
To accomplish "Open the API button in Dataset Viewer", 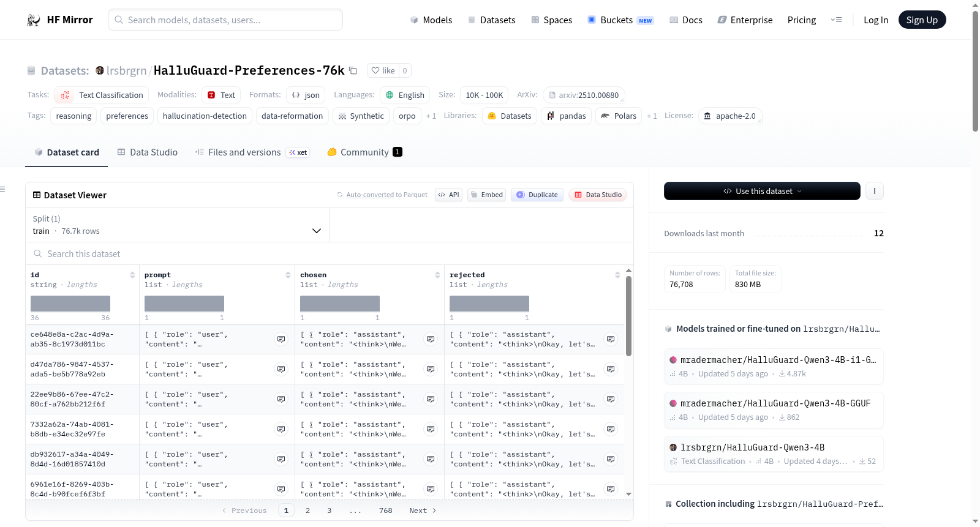I will (x=449, y=195).
